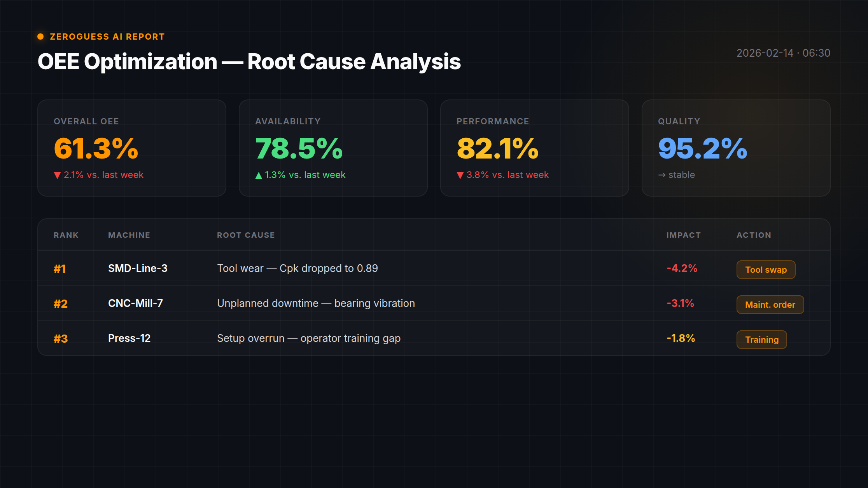Image resolution: width=868 pixels, height=488 pixels.
Task: Click the timestamp 2026-02-14 · 06:30
Action: point(783,53)
